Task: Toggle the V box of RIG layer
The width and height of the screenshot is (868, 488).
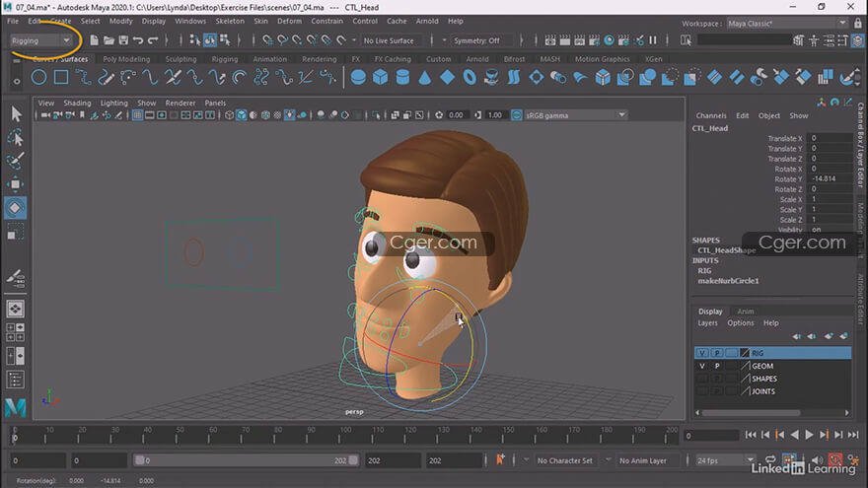Action: (701, 352)
